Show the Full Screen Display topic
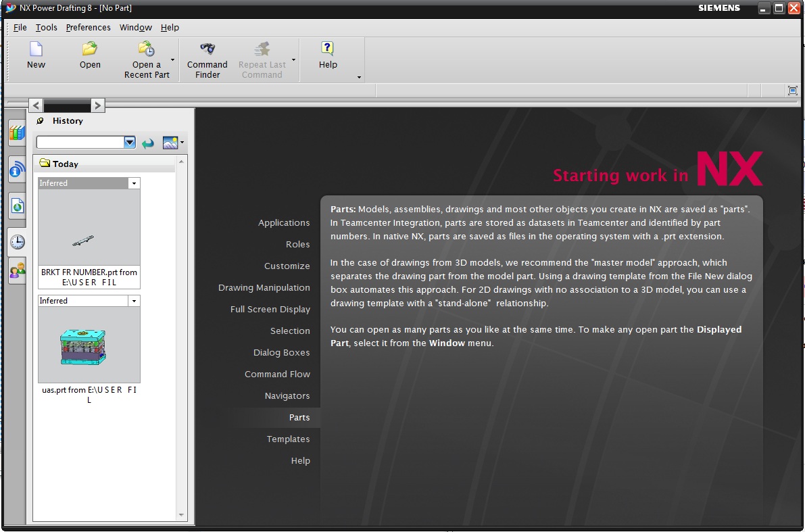Viewport: 805px width, 532px height. [270, 309]
